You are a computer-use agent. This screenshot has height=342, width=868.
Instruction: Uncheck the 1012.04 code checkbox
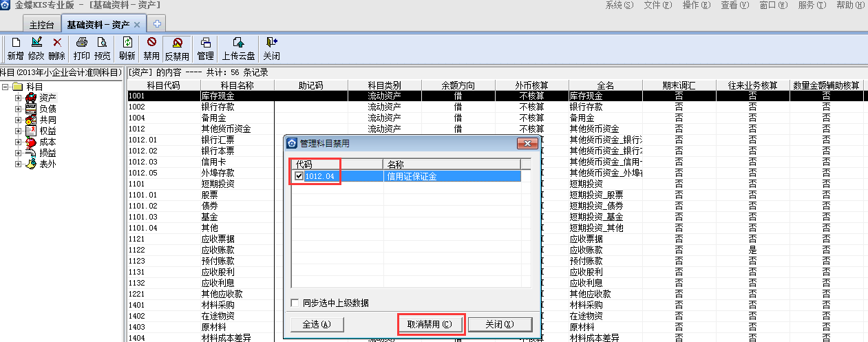click(x=299, y=176)
